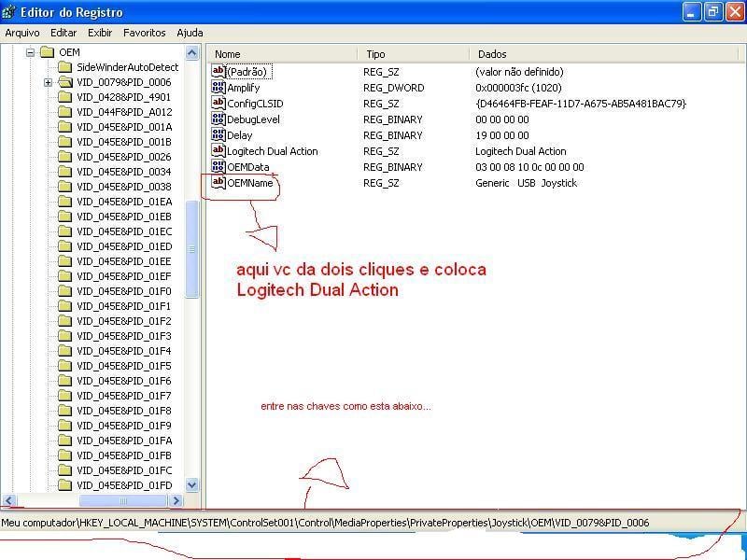This screenshot has height=560, width=747.
Task: Click the Logitech Dual Action value icon
Action: click(x=218, y=150)
